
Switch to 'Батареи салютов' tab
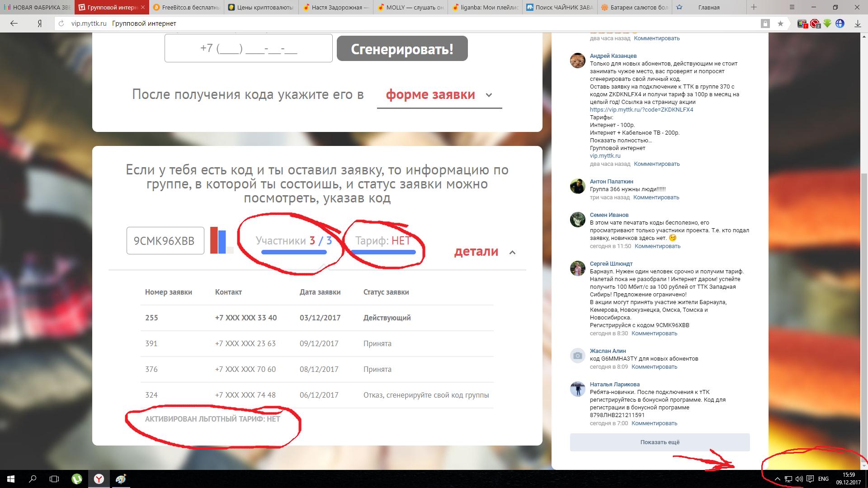[635, 7]
